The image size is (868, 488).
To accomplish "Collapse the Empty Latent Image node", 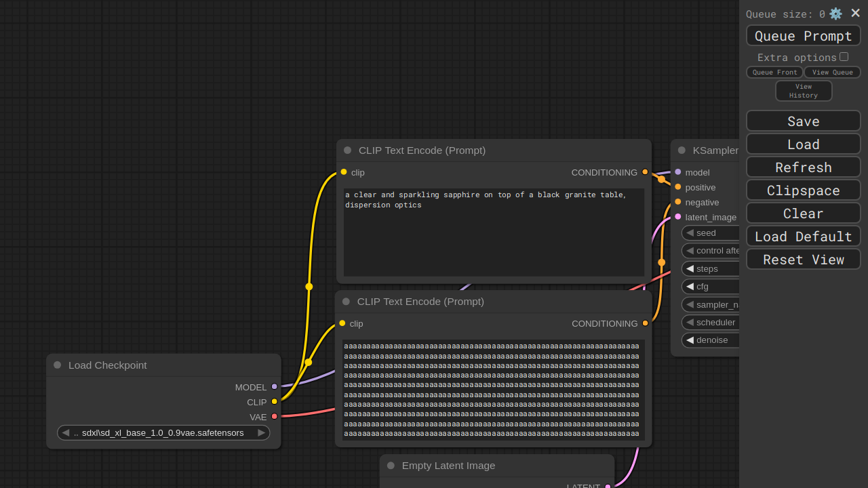I will click(x=391, y=466).
